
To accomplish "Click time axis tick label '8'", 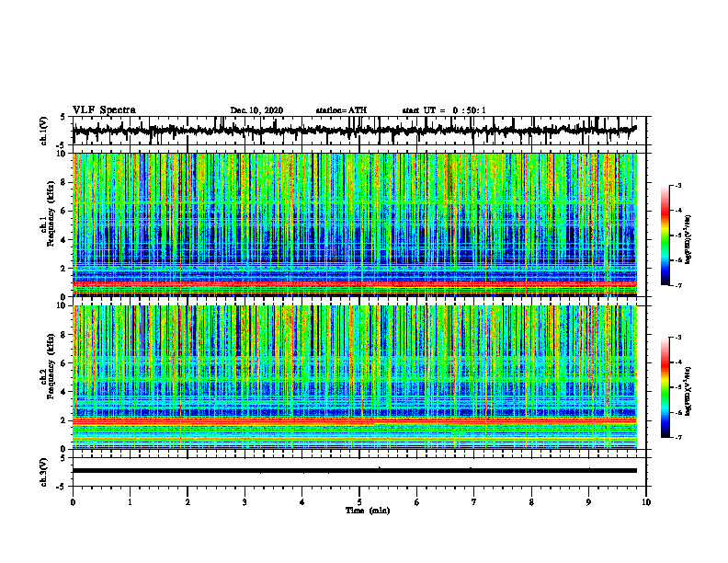I will point(531,502).
